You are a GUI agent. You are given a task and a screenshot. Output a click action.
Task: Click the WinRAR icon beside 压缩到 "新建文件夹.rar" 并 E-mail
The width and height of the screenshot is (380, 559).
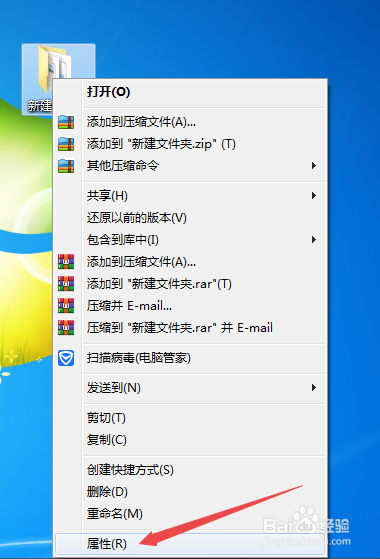pyautogui.click(x=66, y=328)
